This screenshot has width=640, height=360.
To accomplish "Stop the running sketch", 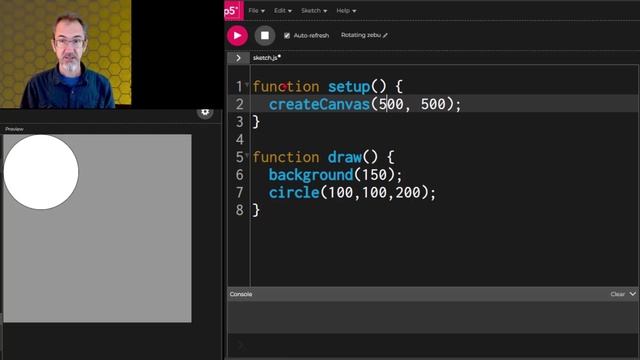I will point(265,36).
